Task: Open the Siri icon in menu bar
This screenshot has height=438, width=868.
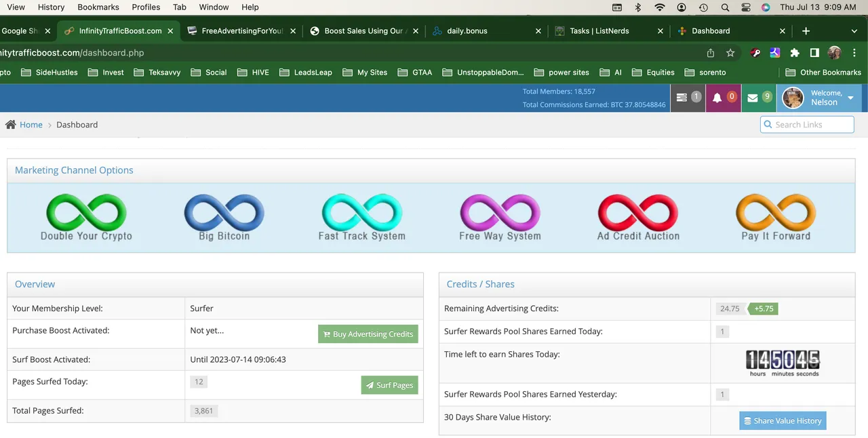Action: tap(766, 7)
